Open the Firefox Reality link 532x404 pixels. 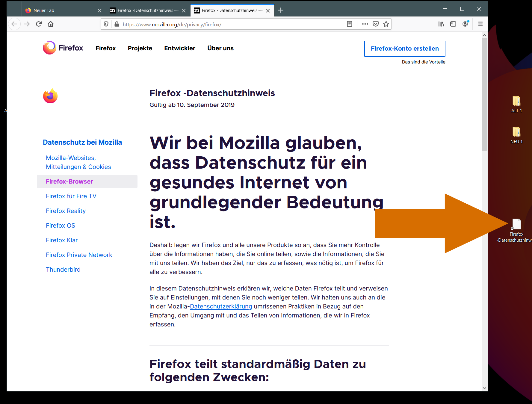click(x=66, y=211)
